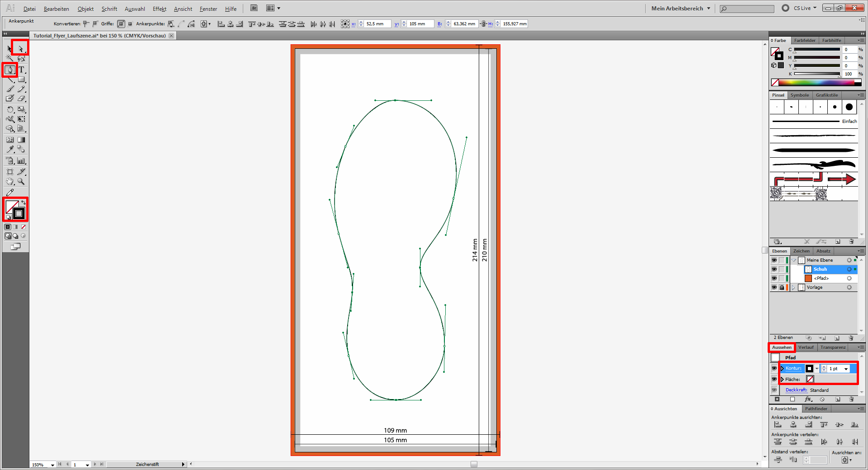Select the Pen tool
The image size is (868, 470).
point(10,70)
